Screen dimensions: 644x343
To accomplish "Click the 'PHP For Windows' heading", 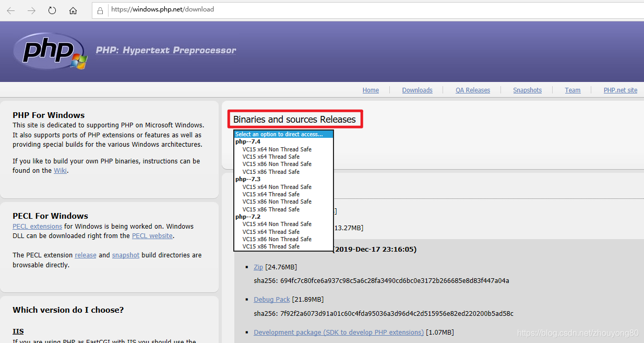I will click(x=49, y=115).
